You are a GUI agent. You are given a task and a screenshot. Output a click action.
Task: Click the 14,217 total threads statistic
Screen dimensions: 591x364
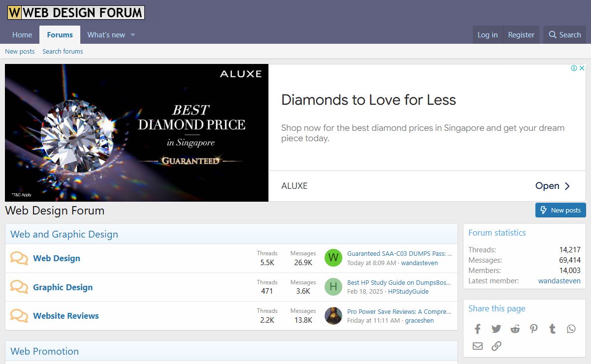(570, 250)
